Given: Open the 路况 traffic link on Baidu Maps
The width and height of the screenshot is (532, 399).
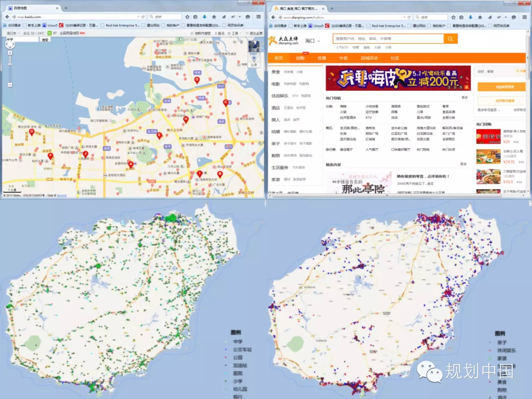Looking at the screenshot, I should [x=219, y=33].
